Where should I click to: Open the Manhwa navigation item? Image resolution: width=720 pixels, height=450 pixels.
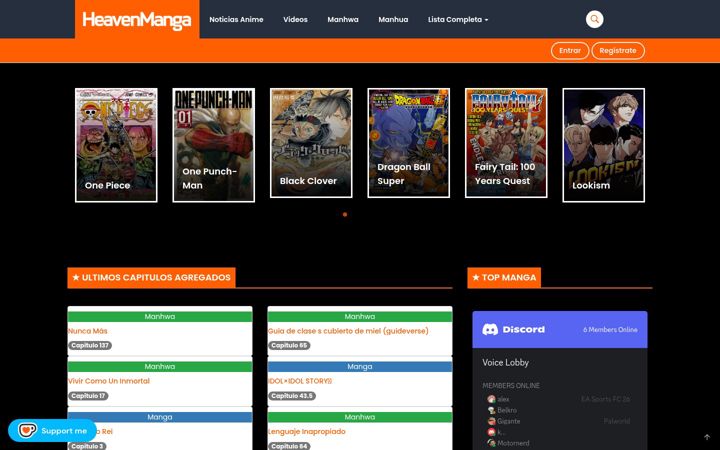(x=343, y=19)
